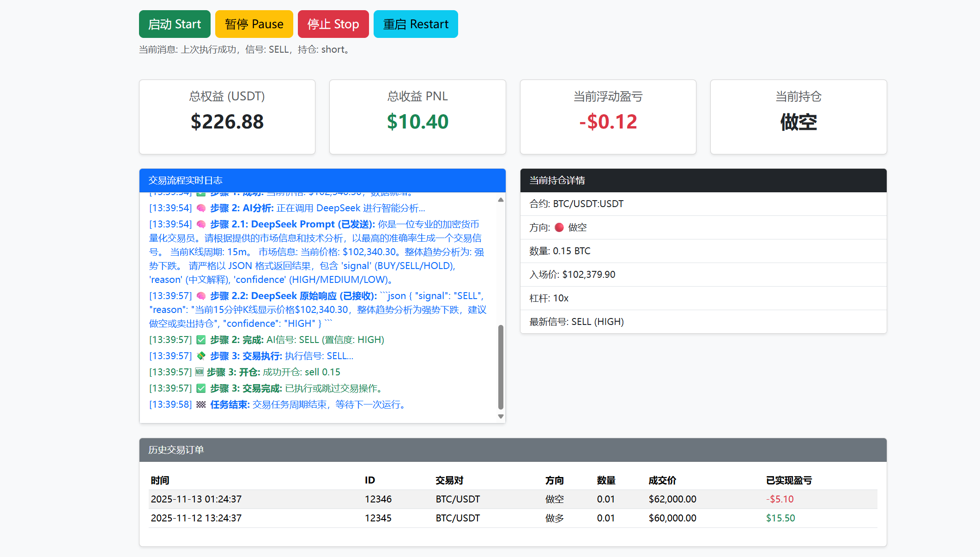980x557 pixels.
Task: Click the 已实现盈亏 column header
Action: 789,480
